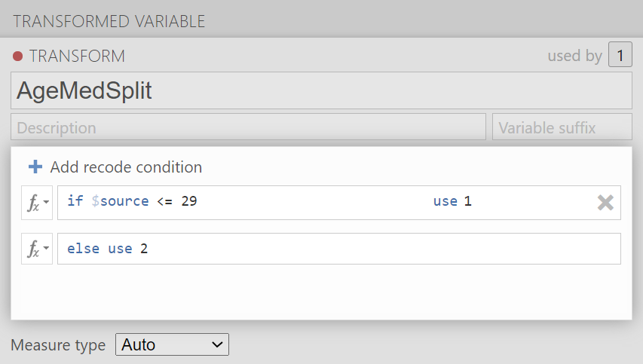Viewport: 643px width, 364px height.
Task: Click the TRANSFORM label text
Action: tap(77, 57)
